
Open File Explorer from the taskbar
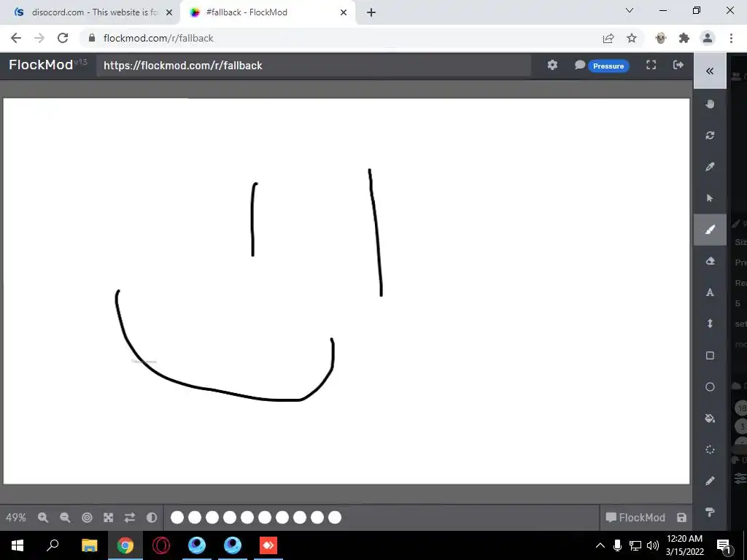pos(89,545)
